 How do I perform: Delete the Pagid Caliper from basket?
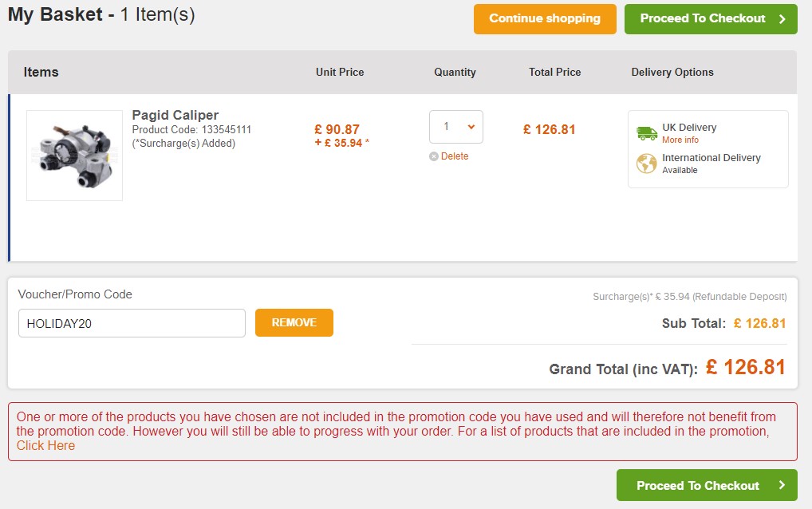(454, 156)
